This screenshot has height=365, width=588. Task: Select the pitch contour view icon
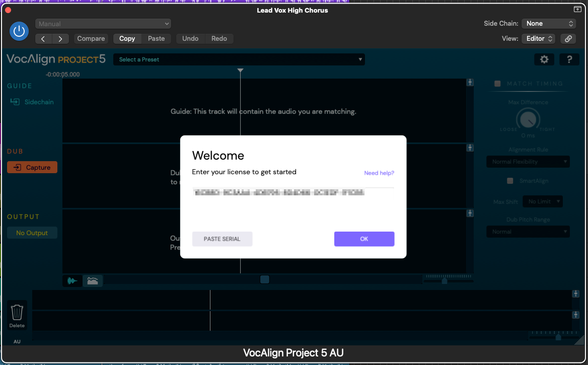coord(93,281)
